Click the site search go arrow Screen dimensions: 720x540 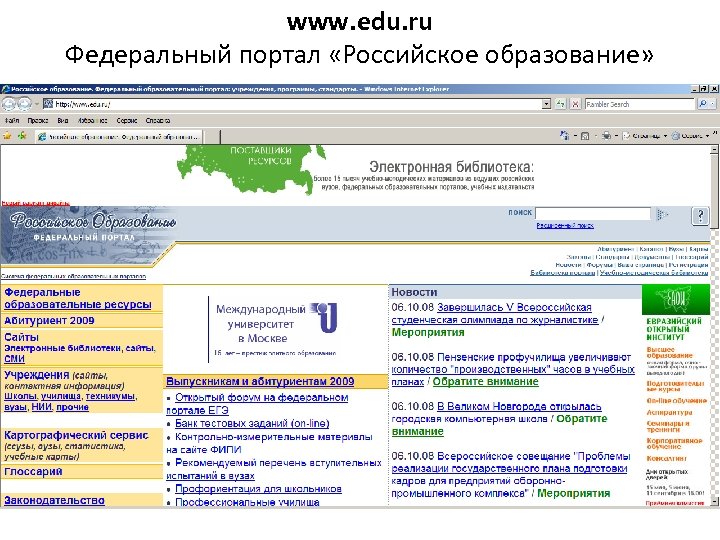coord(663,214)
